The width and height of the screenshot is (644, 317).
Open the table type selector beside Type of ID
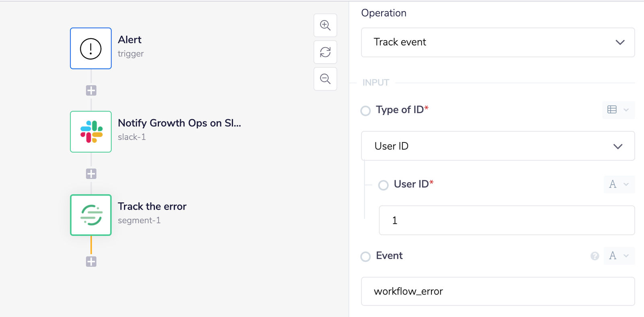click(618, 110)
